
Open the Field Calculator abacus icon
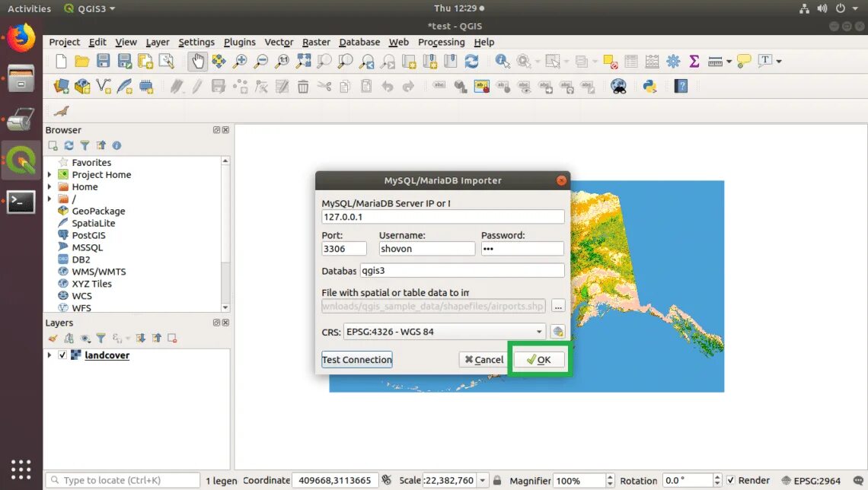click(x=652, y=61)
